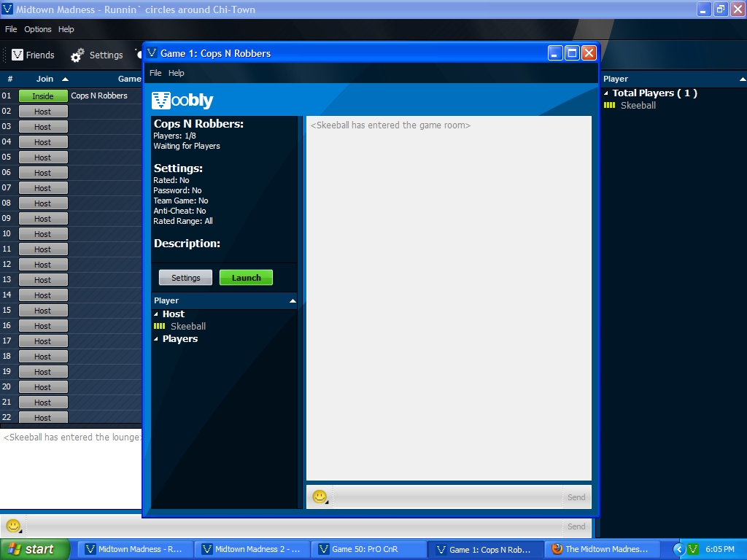Open Settings with the gear icon in the main toolbar
Viewport: 747px width, 560px height.
[x=97, y=55]
